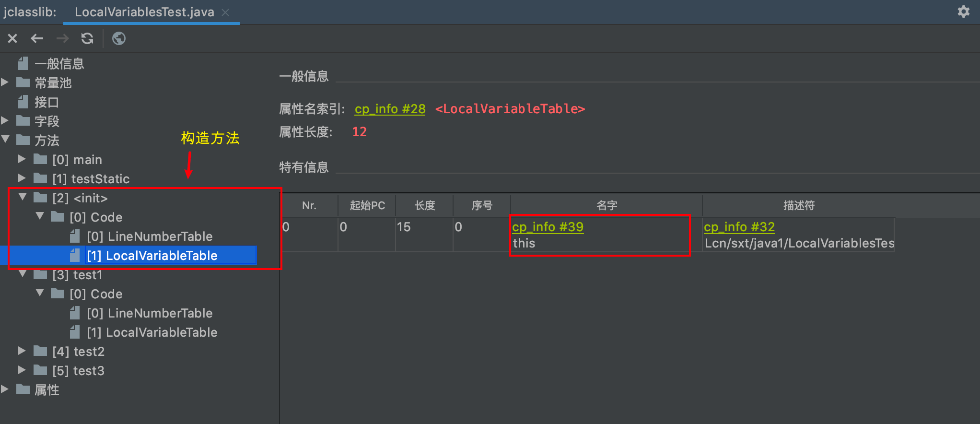Image resolution: width=980 pixels, height=424 pixels.
Task: Click the 描述符 column header
Action: (799, 205)
